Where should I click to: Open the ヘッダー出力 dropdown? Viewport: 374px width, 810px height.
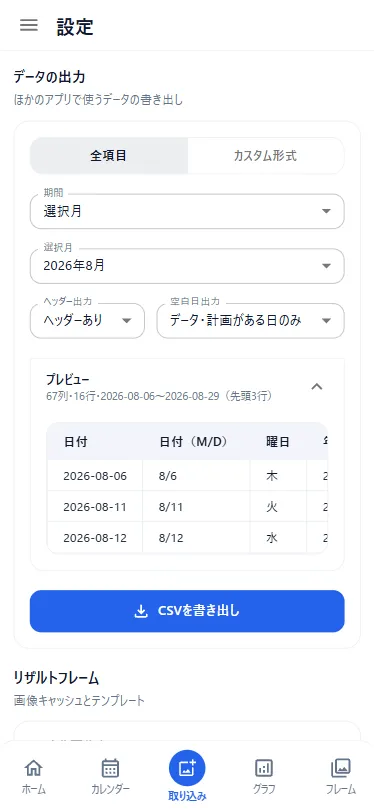click(87, 321)
